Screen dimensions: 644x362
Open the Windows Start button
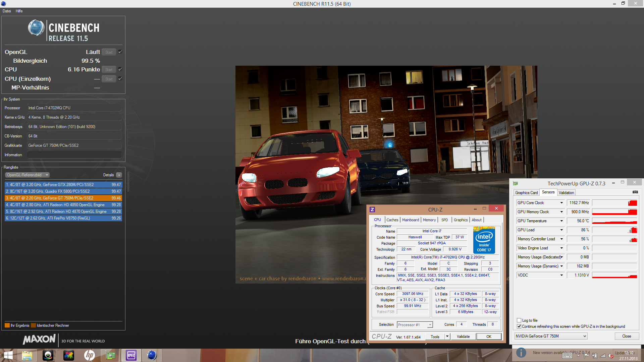point(8,355)
